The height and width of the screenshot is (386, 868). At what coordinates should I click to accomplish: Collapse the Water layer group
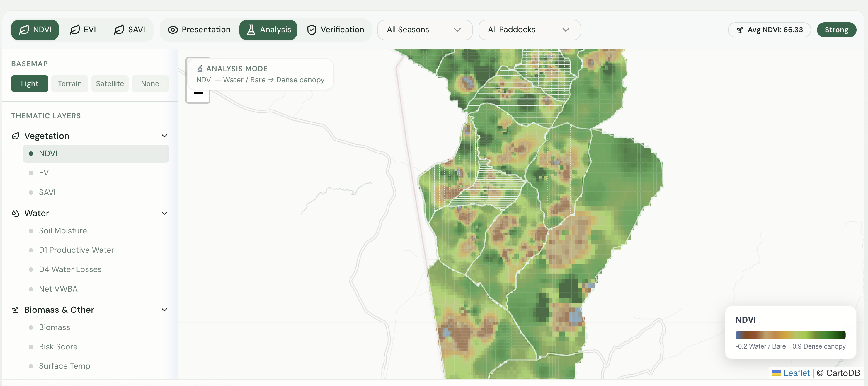pos(164,213)
